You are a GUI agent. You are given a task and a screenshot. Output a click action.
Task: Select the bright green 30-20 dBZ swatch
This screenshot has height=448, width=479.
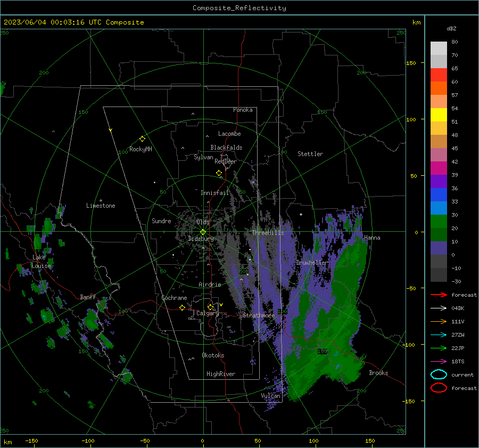click(x=439, y=222)
